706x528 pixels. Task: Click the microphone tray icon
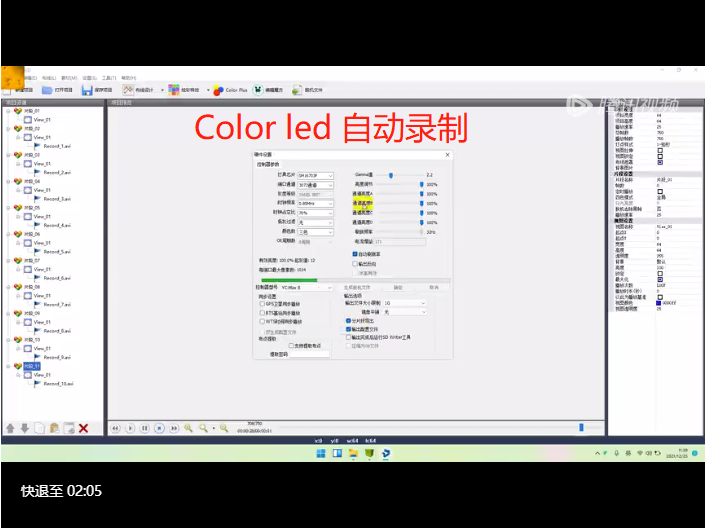pos(616,453)
